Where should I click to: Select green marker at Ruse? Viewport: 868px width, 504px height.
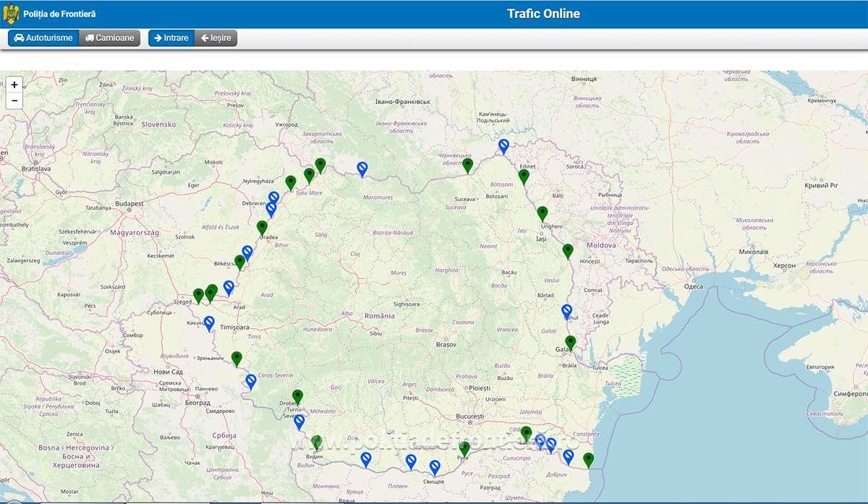[x=464, y=449]
